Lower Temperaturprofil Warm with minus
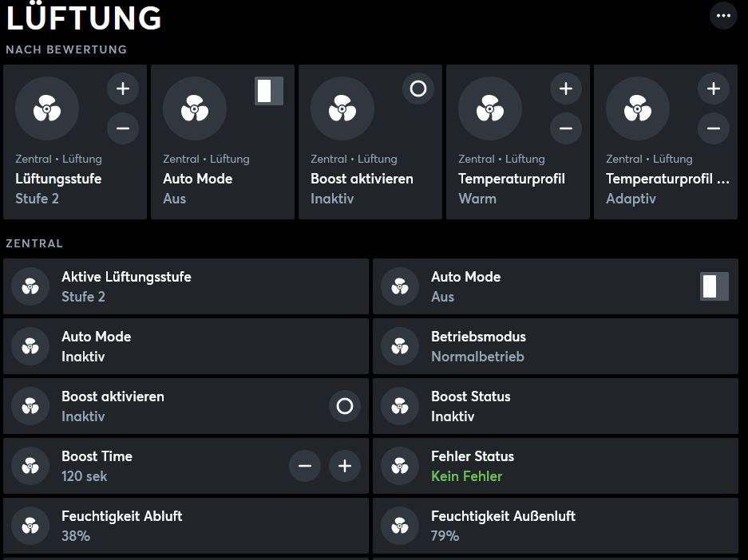The height and width of the screenshot is (560, 748). [566, 128]
